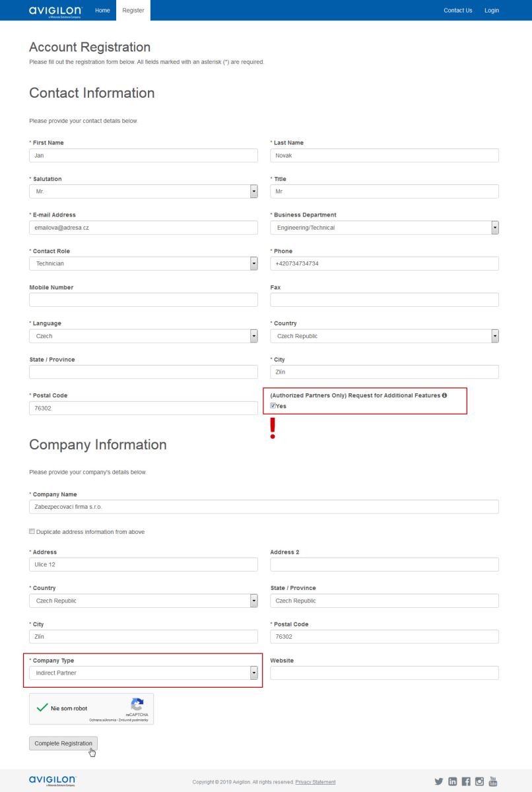
Task: Click the info icon beside Additional Features
Action: tap(444, 395)
